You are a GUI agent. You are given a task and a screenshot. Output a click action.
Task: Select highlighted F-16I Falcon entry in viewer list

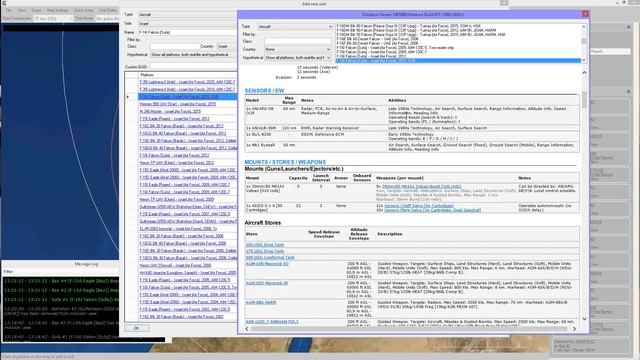pyautogui.click(x=458, y=60)
